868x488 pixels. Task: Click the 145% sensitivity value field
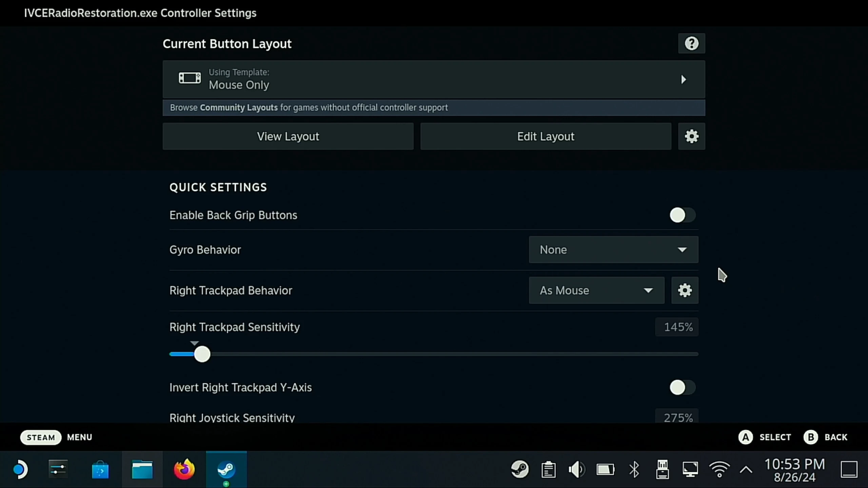pyautogui.click(x=677, y=327)
